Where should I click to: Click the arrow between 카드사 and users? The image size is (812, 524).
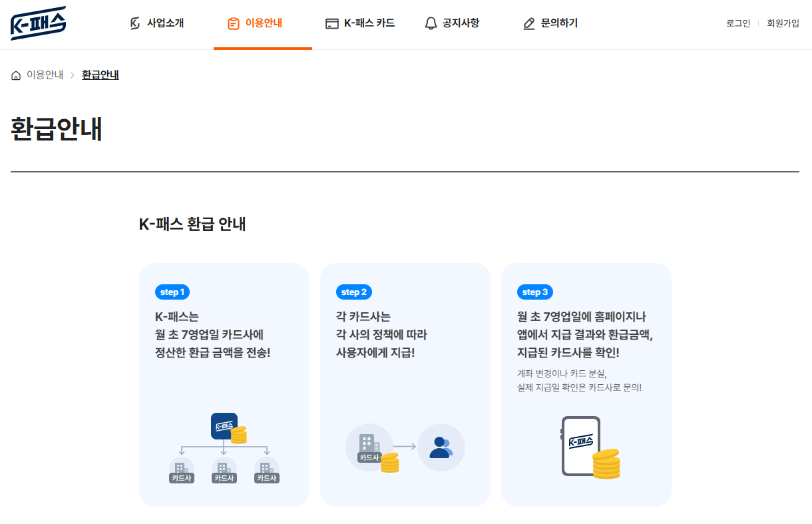click(405, 446)
